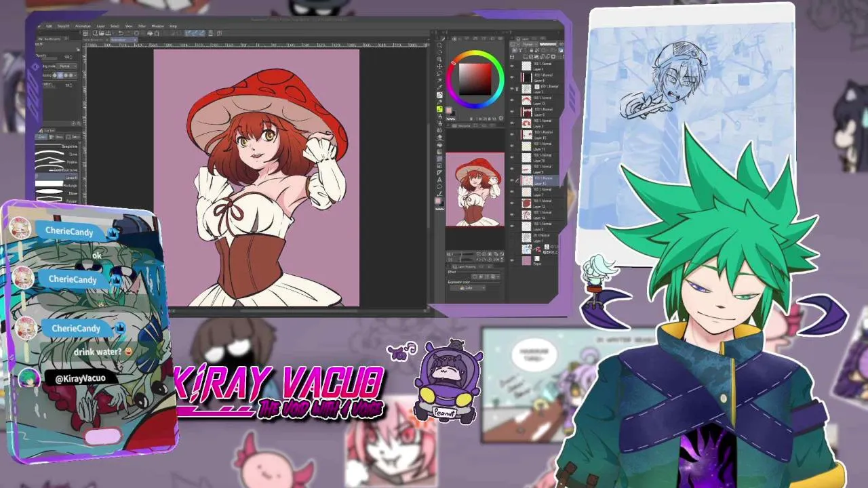Click the green highlighted tool icon

(439, 109)
